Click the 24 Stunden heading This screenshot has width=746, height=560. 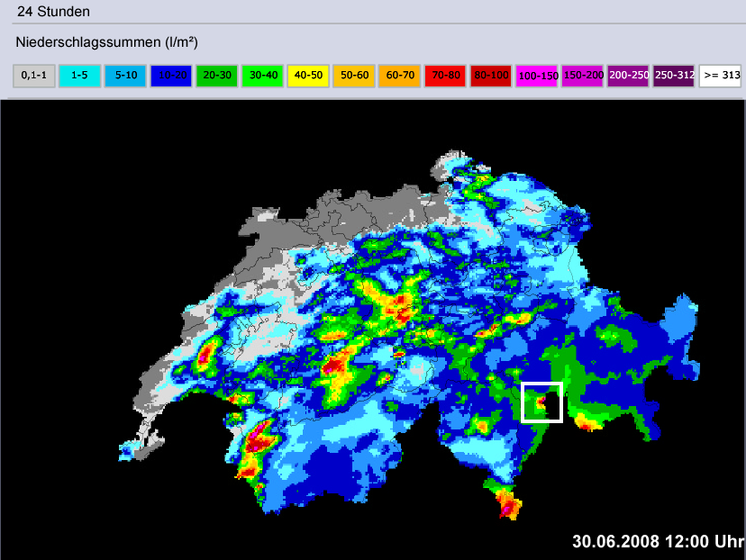pos(53,12)
